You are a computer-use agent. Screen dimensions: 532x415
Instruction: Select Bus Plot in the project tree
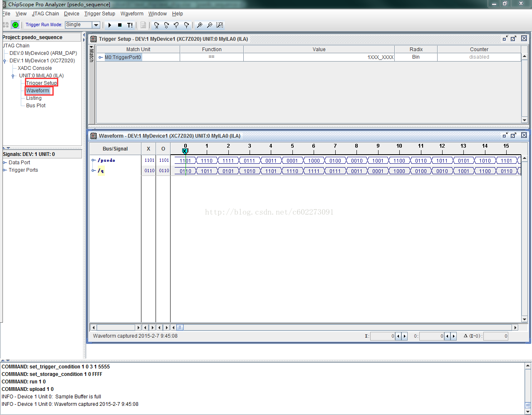coord(36,106)
